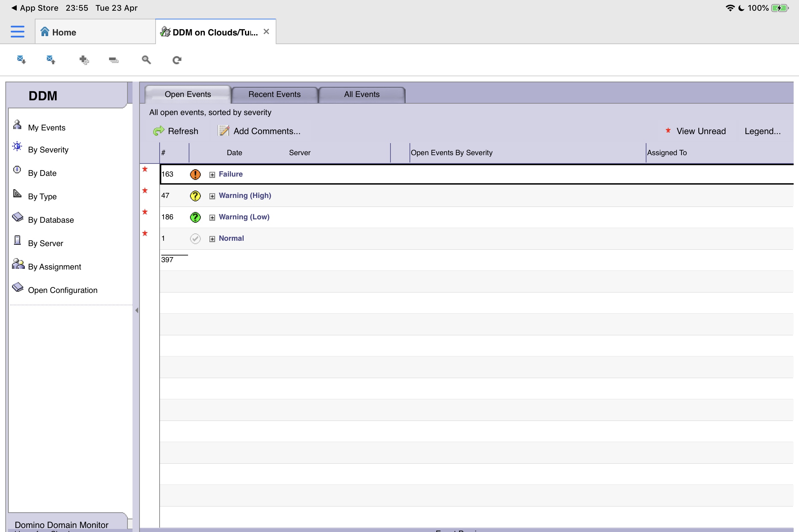Expand the Normal category row

point(212,239)
